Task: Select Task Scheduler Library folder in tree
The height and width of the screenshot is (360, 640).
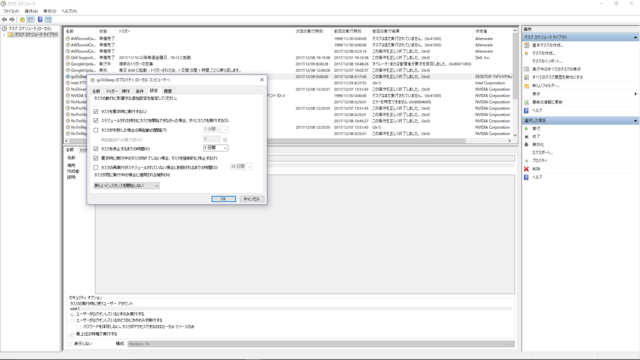Action: (36, 35)
